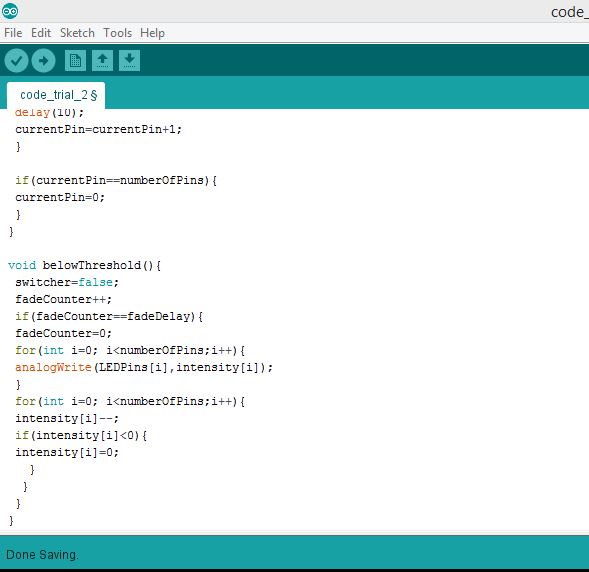Open the Sketch menu
This screenshot has width=589, height=572.
(x=77, y=33)
